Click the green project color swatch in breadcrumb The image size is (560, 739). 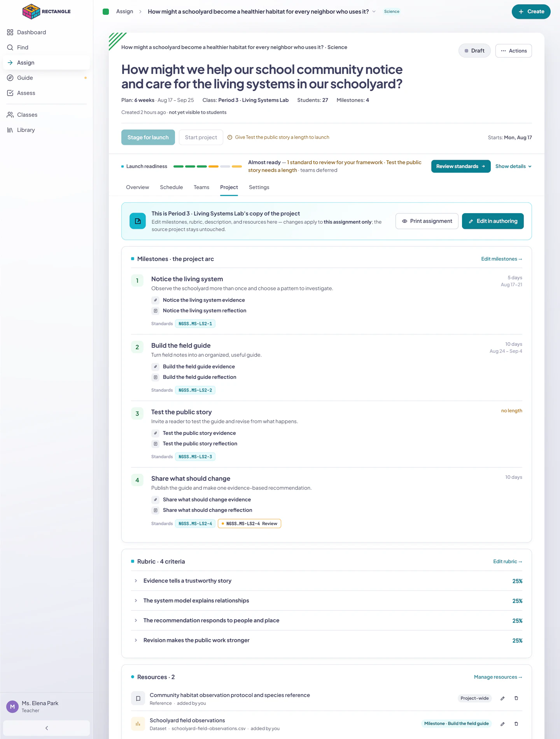point(106,12)
